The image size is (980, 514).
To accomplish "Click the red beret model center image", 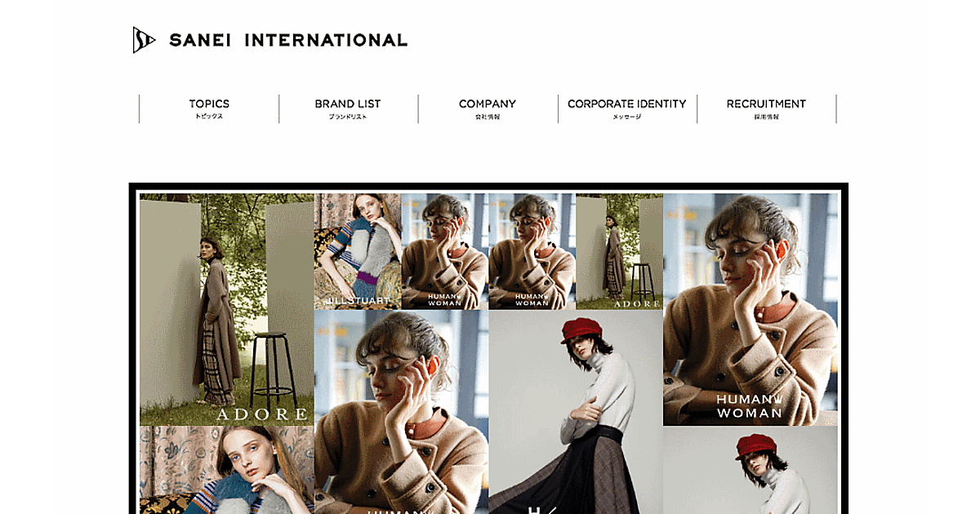I will 576,412.
